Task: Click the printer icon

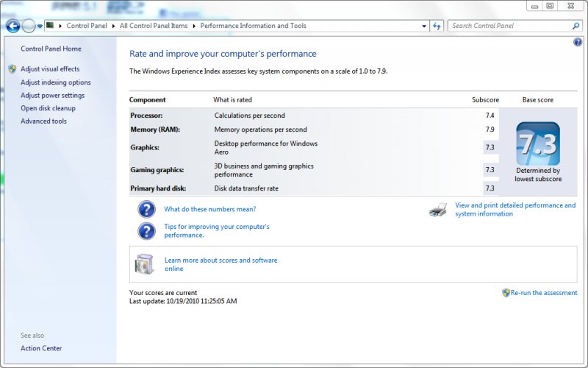Action: (x=438, y=210)
